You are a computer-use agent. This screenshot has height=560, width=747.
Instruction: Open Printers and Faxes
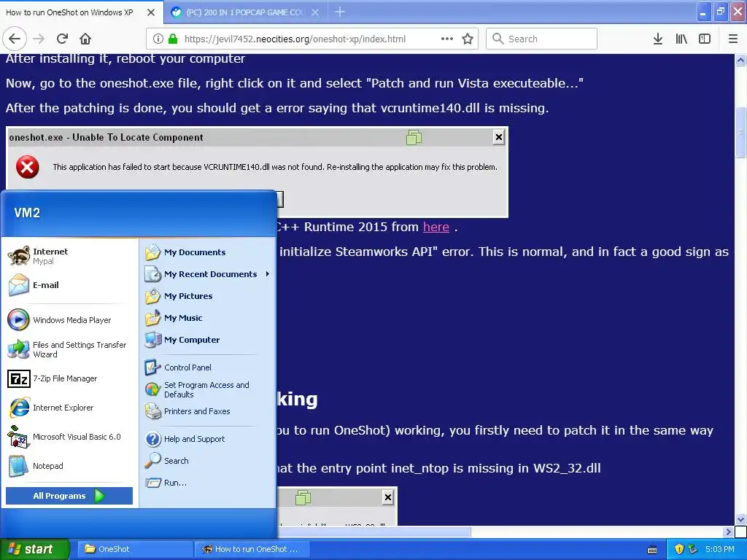click(x=207, y=411)
